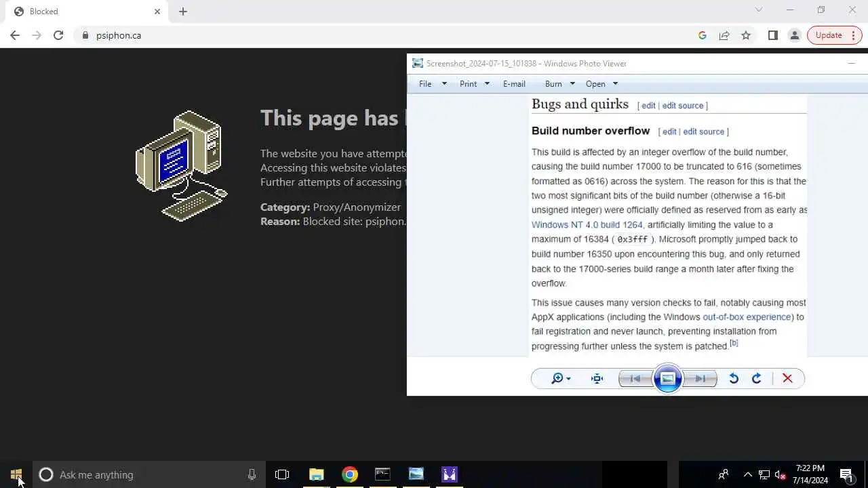The width and height of the screenshot is (868, 488).
Task: Go to previous photo
Action: click(x=635, y=379)
